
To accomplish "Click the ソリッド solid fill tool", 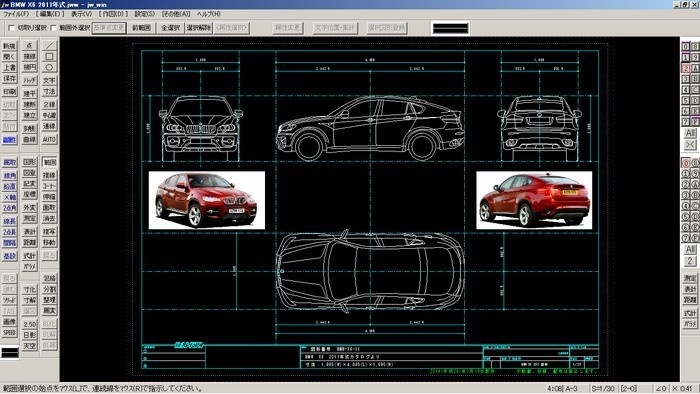I will coord(9,300).
